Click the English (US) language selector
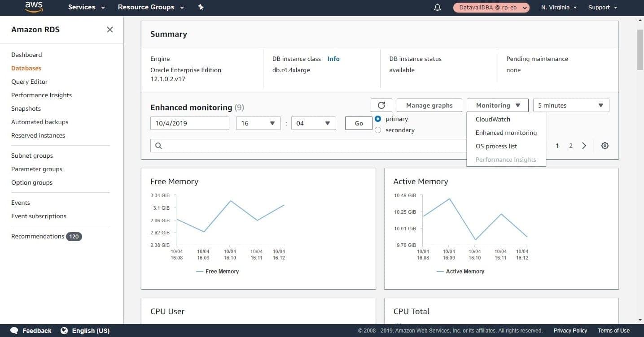 [91, 331]
